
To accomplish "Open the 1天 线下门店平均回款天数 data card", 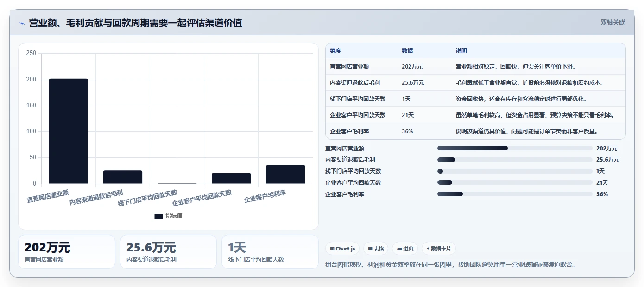I will [x=270, y=252].
